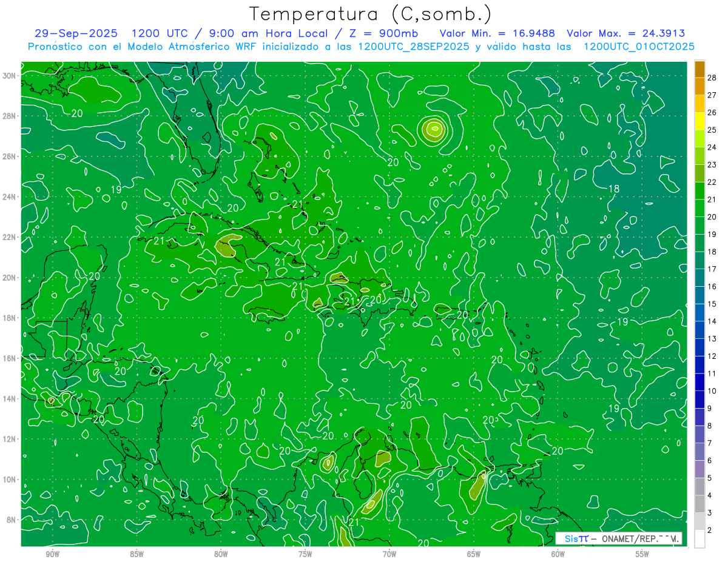Viewport: 728px width, 562px height.
Task: Click the '65W' longitude label
Action: [x=474, y=554]
